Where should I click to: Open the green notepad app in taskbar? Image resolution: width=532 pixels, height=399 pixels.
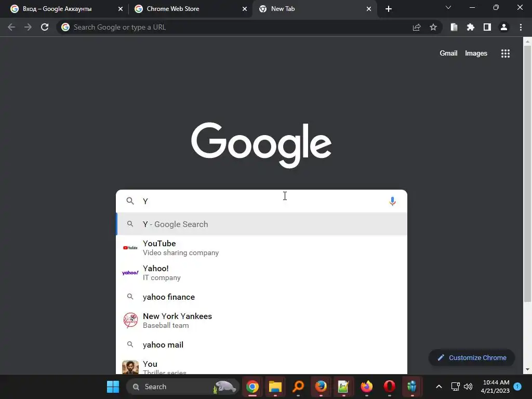[343, 387]
